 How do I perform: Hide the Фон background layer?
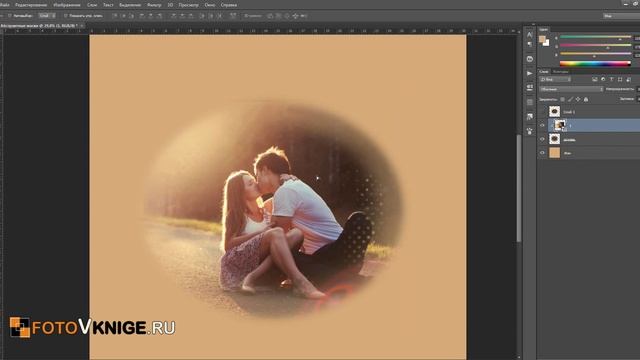[x=542, y=153]
